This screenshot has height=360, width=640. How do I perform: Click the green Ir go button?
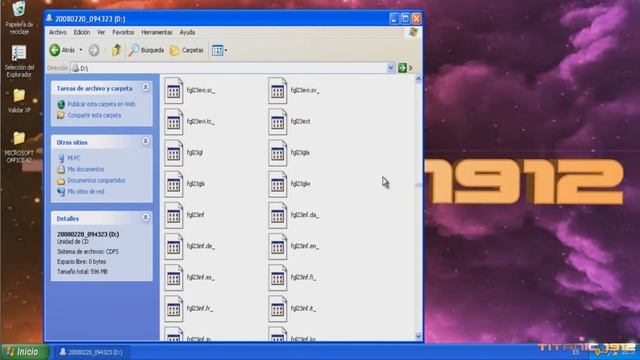(x=402, y=68)
